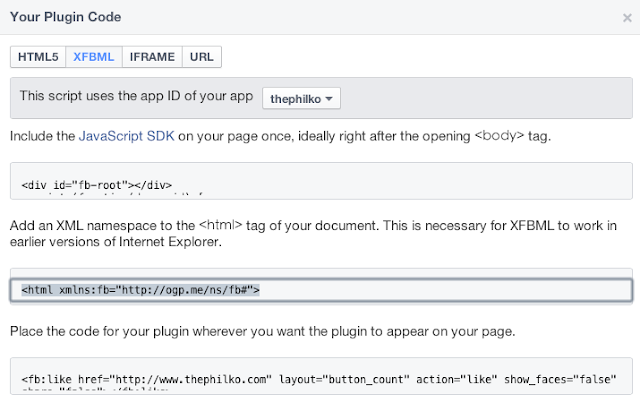Select the XFBML tab
The height and width of the screenshot is (411, 640).
(x=94, y=57)
